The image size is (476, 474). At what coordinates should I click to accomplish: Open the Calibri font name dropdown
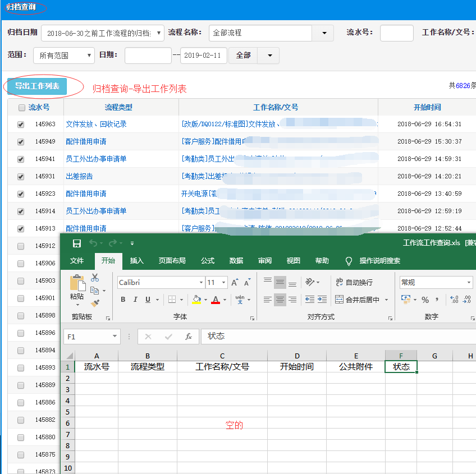[x=201, y=283]
